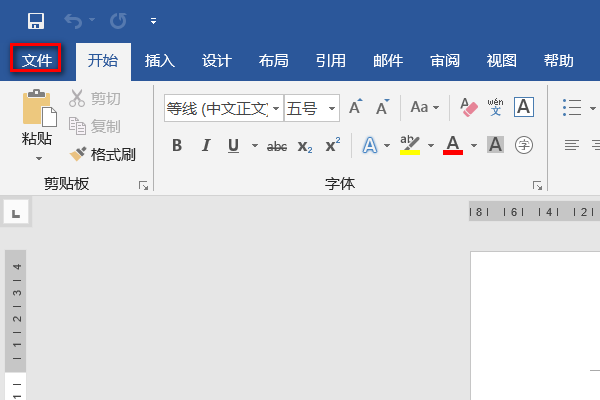The width and height of the screenshot is (600, 400).
Task: Switch to the 引用 (References) tab
Action: point(331,60)
